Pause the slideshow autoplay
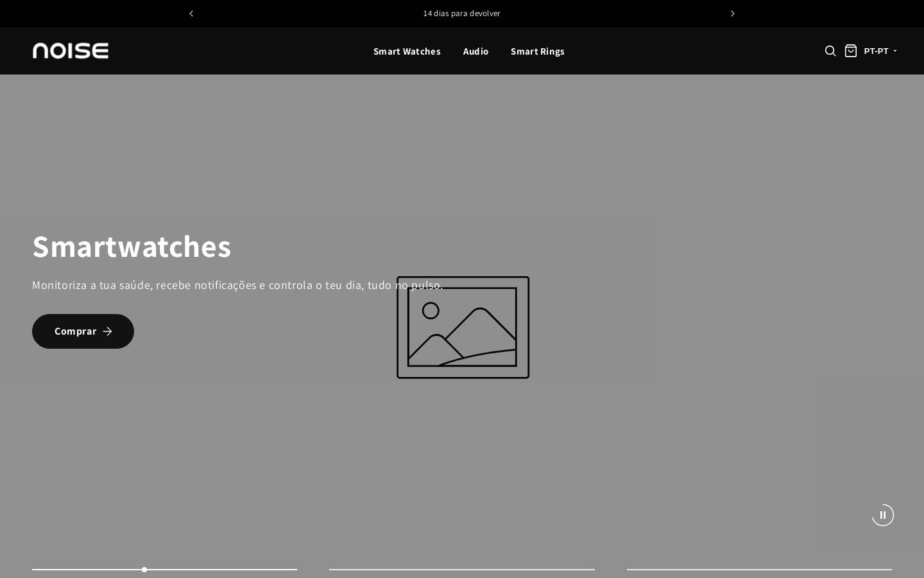This screenshot has width=924, height=578. pyautogui.click(x=883, y=515)
